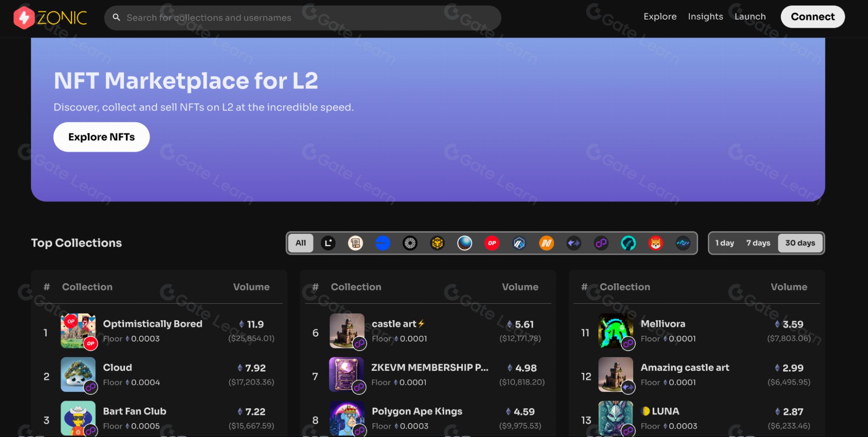Filter by the Linea chain icon
Screen dimensions: 868x437
click(x=328, y=243)
